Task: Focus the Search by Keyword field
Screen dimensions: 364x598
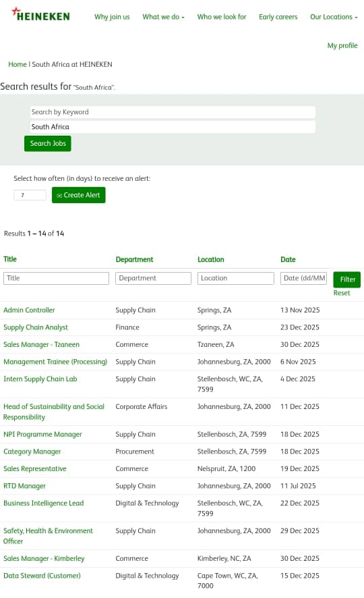Action: [x=173, y=112]
